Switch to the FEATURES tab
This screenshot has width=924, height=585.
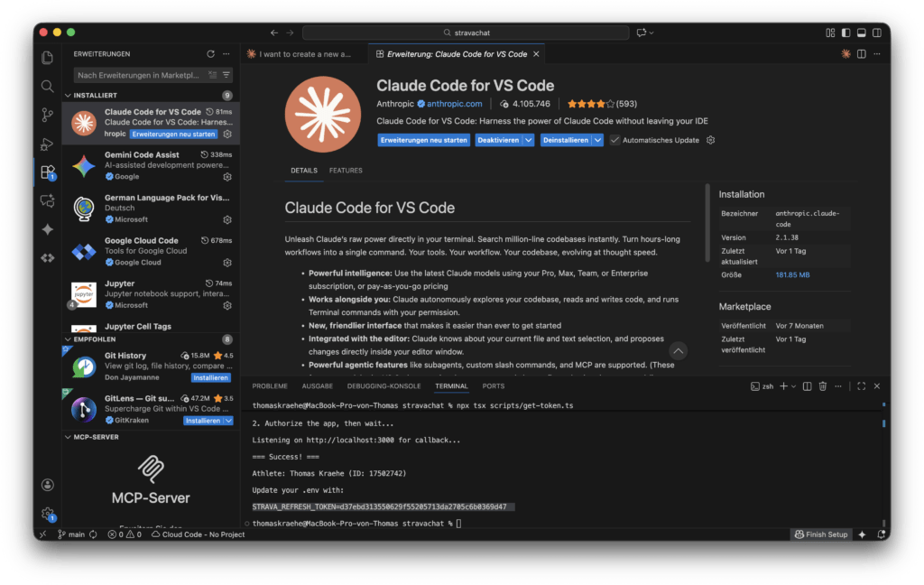point(346,171)
